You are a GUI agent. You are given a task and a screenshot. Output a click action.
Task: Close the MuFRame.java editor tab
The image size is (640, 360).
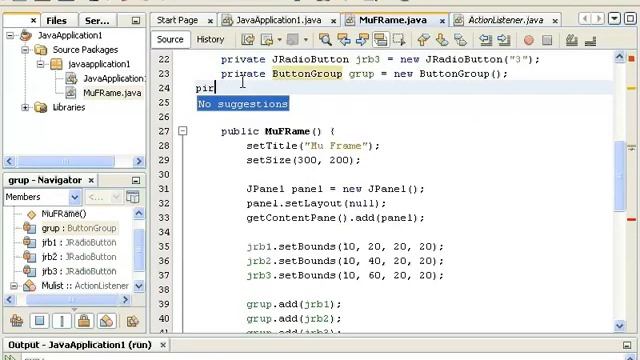442,21
